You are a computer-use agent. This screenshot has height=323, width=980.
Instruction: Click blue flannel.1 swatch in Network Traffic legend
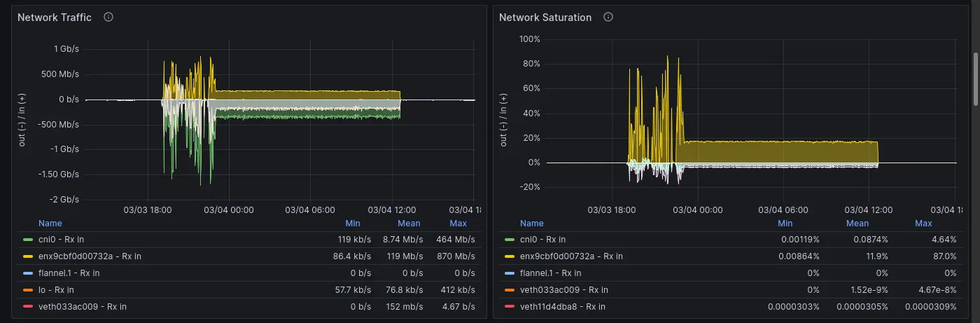point(28,273)
